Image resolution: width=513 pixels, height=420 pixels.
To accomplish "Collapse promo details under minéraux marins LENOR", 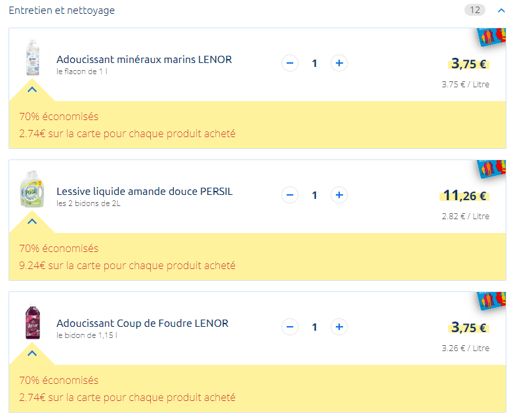I will [x=32, y=89].
